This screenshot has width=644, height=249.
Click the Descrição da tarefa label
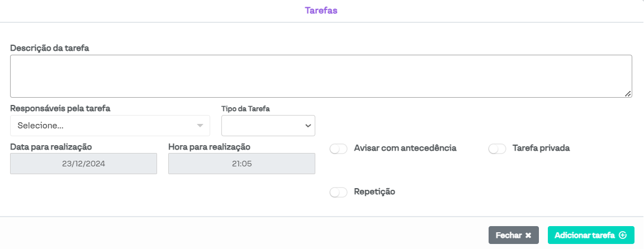(50, 48)
